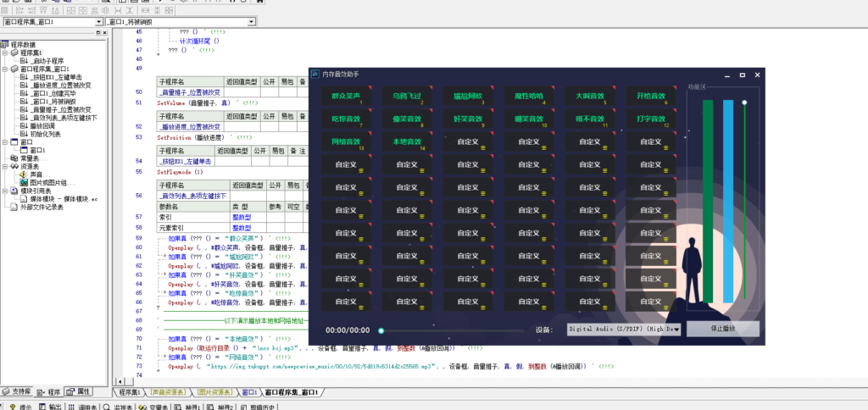Click the playback progress bar handle

381,330
